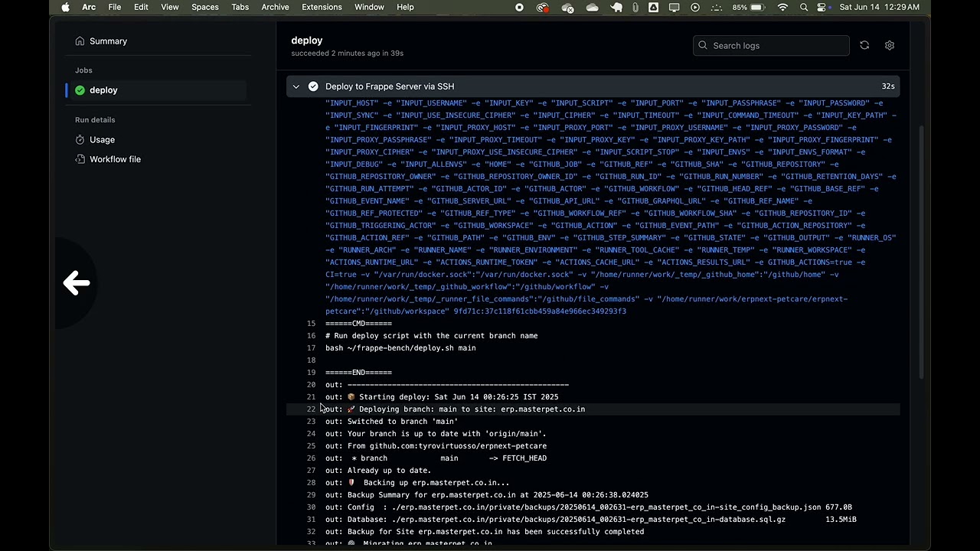Open the Apple menu
The height and width of the screenshot is (551, 980).
point(65,7)
